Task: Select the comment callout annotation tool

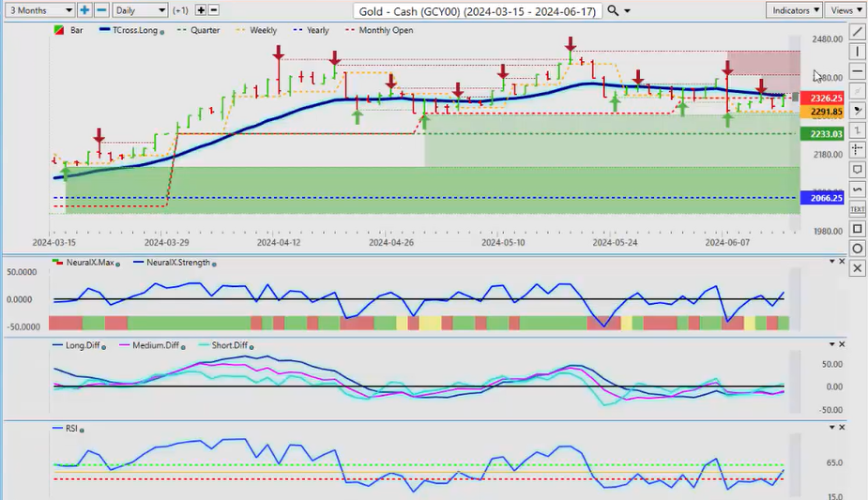Action: [857, 170]
